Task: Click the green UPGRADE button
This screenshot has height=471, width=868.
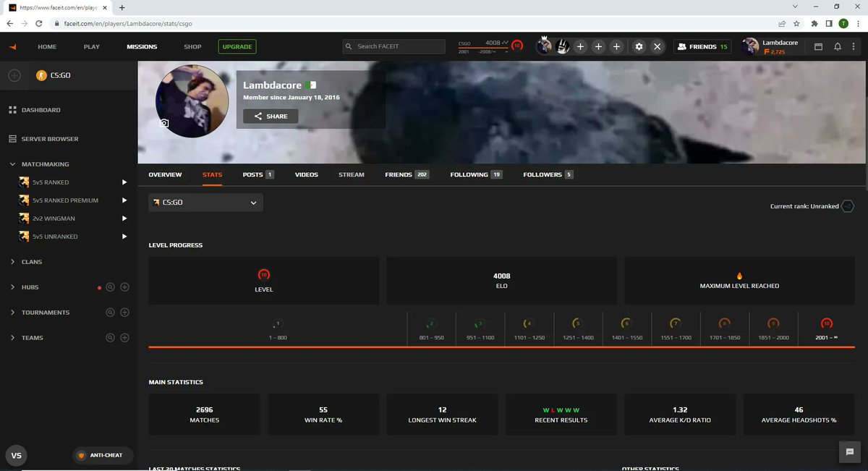Action: click(x=237, y=46)
